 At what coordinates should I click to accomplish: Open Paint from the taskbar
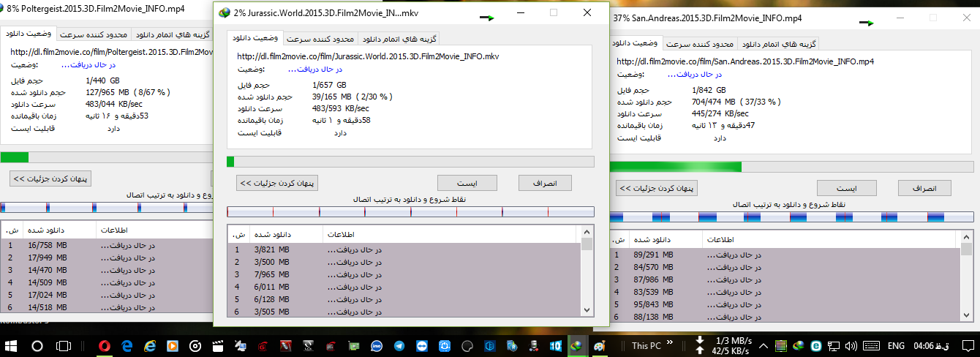[600, 346]
